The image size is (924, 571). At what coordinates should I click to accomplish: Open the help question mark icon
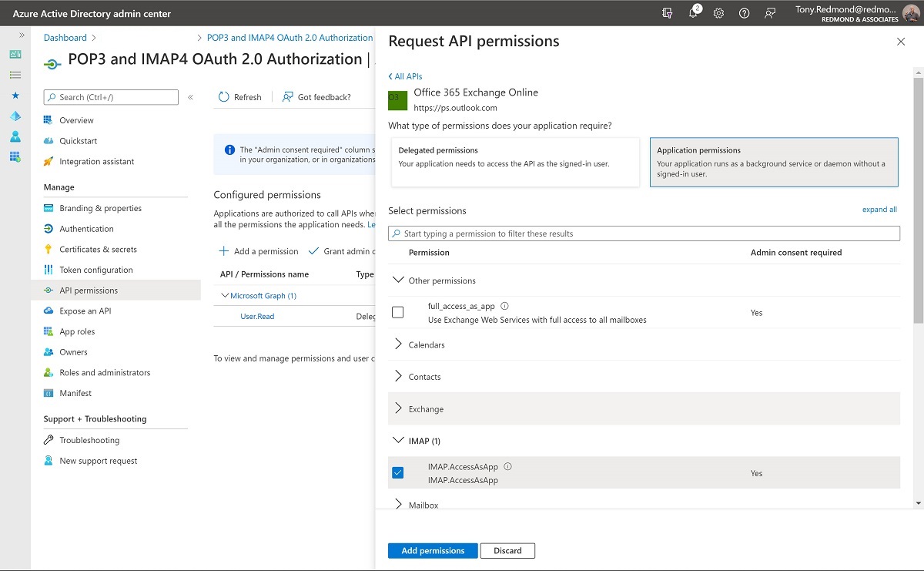[744, 13]
